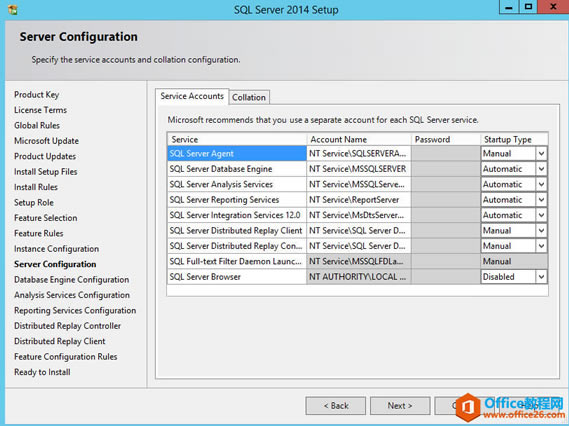Click the SQL Server Setup title bar icon
The height and width of the screenshot is (426, 569).
[13, 9]
